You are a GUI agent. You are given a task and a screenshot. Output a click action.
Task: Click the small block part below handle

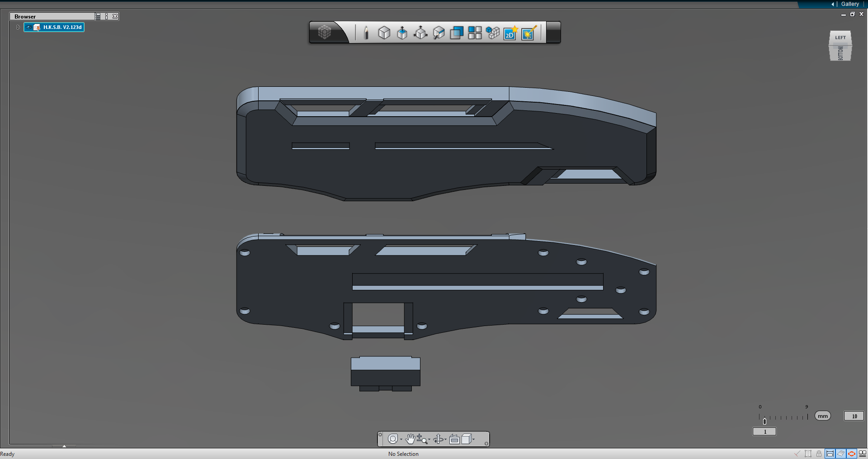tap(386, 374)
